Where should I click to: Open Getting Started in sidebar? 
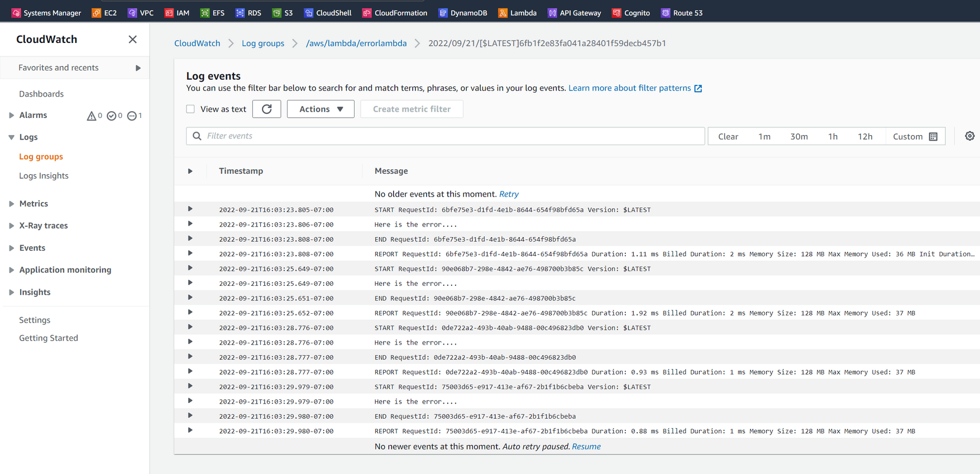point(49,338)
